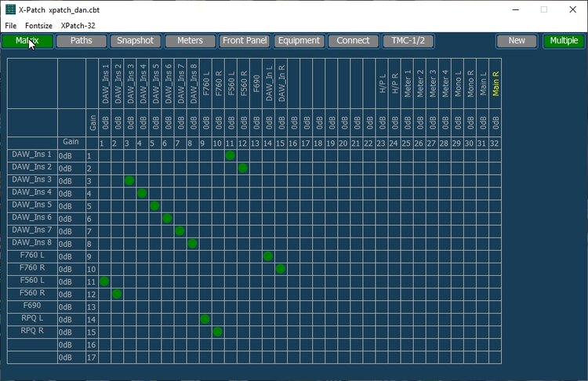The height and width of the screenshot is (381, 588).
Task: Select the DAW_In L destination column header
Action: tap(269, 84)
